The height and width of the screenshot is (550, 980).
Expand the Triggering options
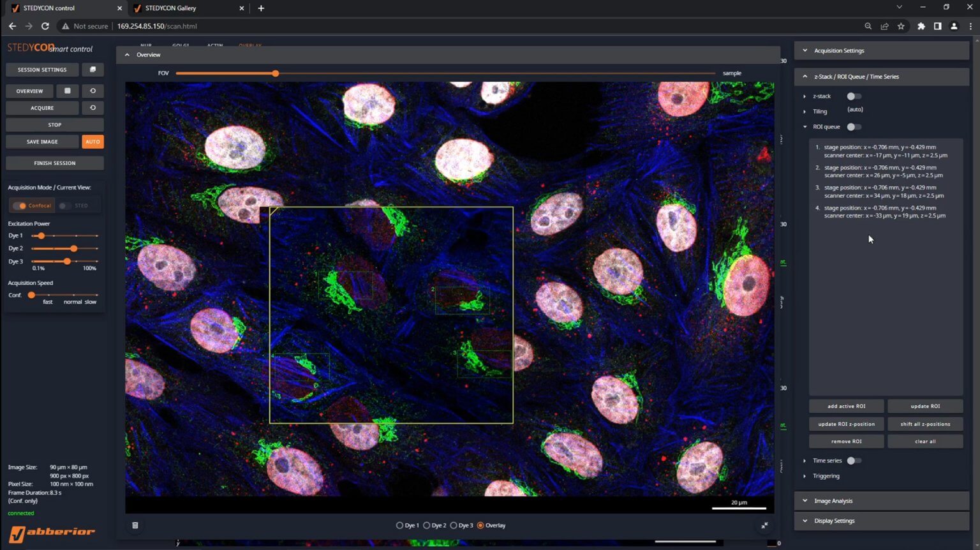(826, 476)
